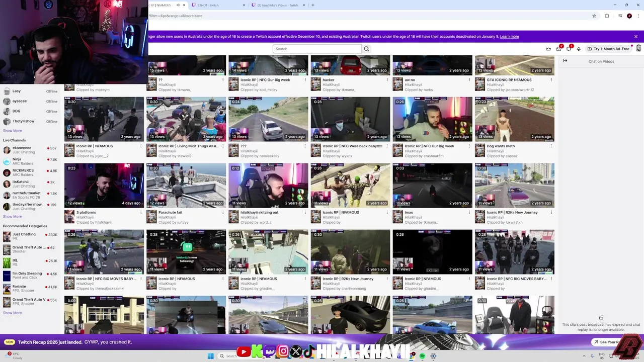Open offline channel Lacy

pyautogui.click(x=30, y=91)
